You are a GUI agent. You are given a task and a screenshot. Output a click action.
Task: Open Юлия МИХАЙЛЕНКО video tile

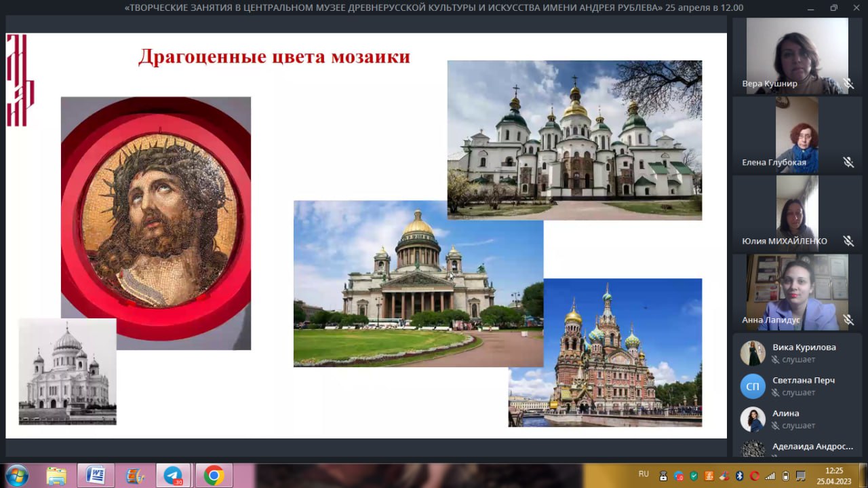[x=797, y=213]
